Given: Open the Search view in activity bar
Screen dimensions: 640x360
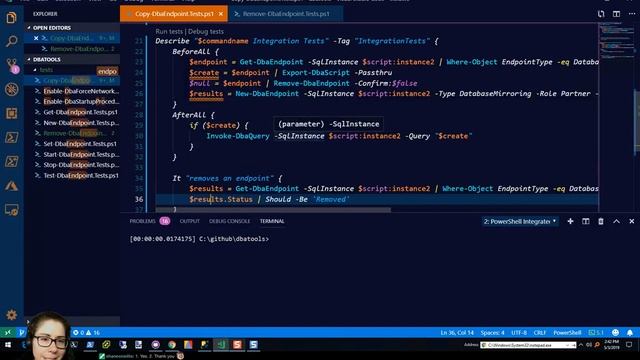Looking at the screenshot, I should (11, 41).
